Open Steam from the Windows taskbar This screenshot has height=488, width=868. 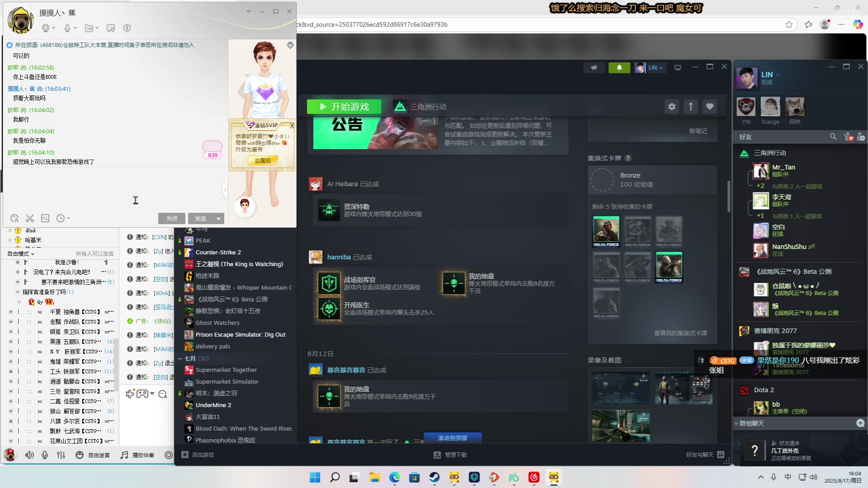[x=434, y=478]
